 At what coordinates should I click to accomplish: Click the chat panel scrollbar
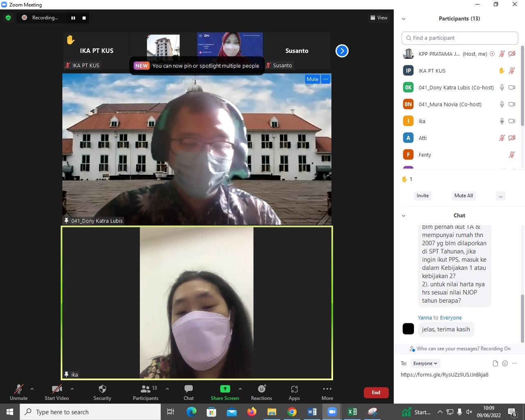tap(522, 318)
